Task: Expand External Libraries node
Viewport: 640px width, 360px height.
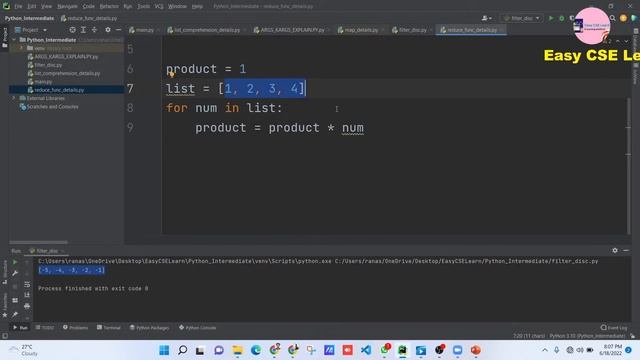Action: 14,98
